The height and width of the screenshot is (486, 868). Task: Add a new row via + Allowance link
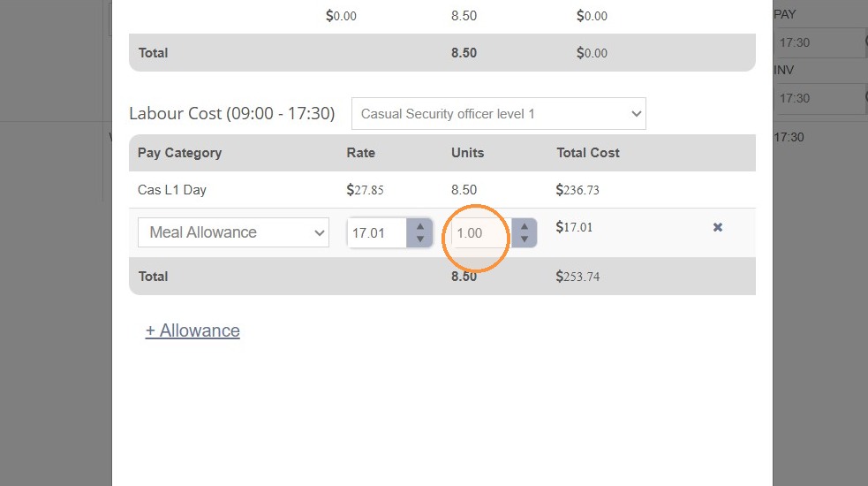tap(192, 330)
